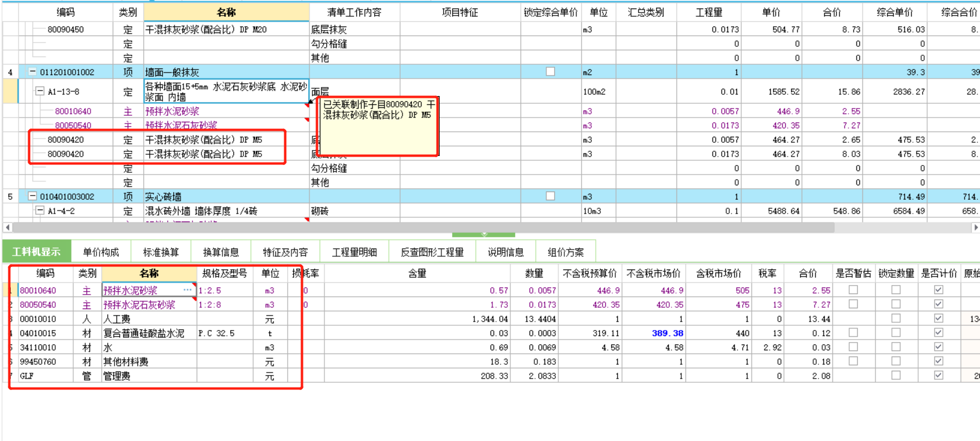Select code 80090450 in the upper grid
This screenshot has width=980, height=441.
pyautogui.click(x=65, y=29)
